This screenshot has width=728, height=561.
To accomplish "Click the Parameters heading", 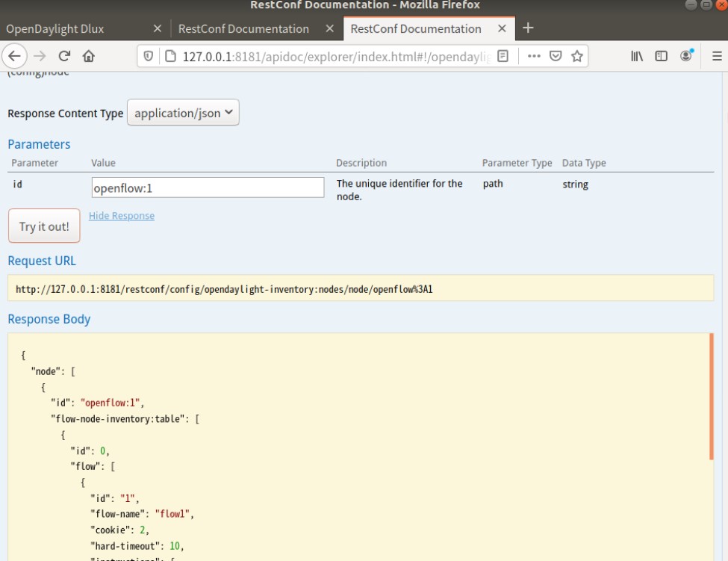I will click(x=39, y=144).
